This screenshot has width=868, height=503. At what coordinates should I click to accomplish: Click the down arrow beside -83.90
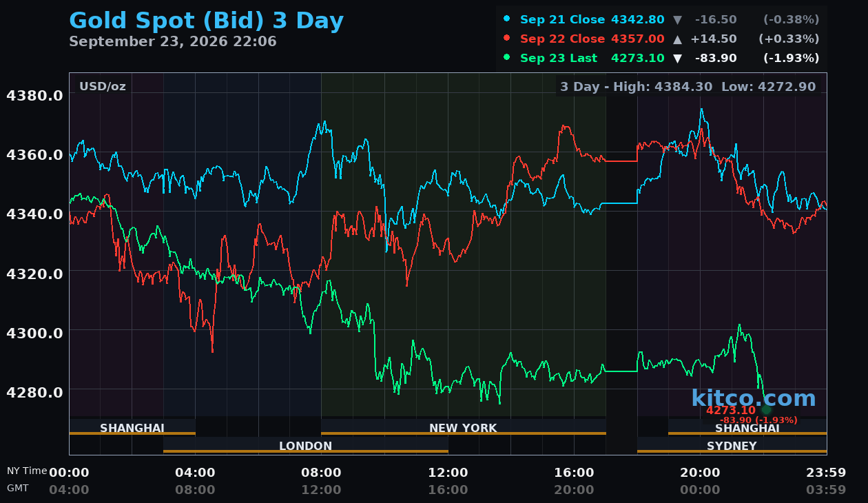677,58
